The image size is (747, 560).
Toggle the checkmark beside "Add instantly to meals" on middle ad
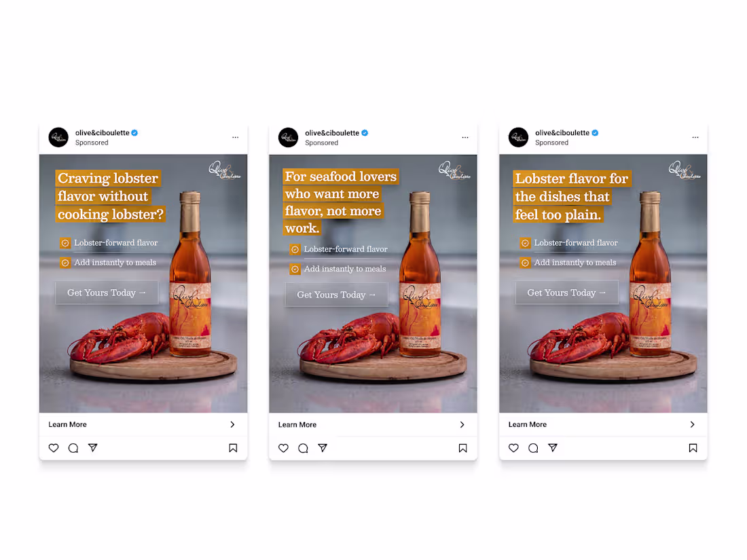(295, 269)
